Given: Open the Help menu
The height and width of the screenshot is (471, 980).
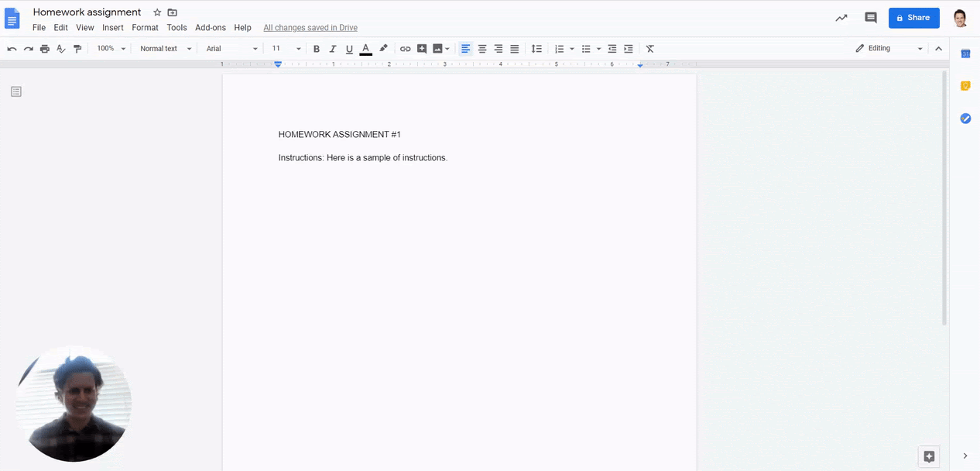Looking at the screenshot, I should [242, 27].
